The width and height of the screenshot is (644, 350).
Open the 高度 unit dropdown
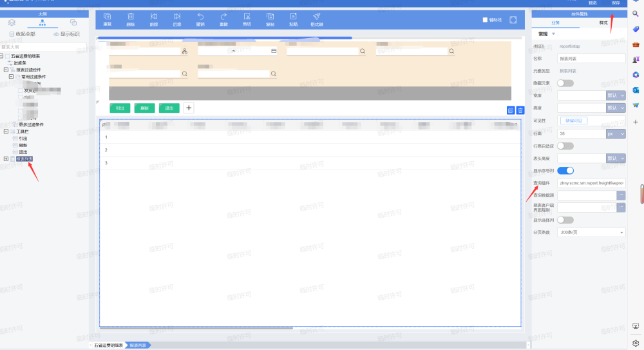click(x=616, y=108)
